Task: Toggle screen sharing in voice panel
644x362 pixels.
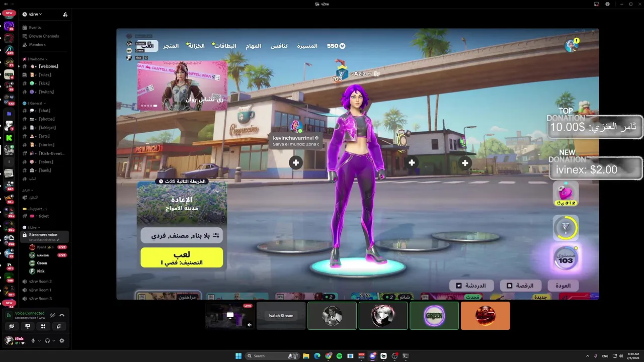Action: click(x=28, y=326)
